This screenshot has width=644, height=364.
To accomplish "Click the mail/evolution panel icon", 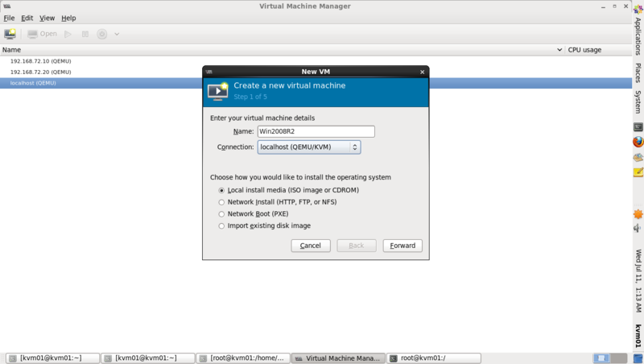I will [638, 157].
